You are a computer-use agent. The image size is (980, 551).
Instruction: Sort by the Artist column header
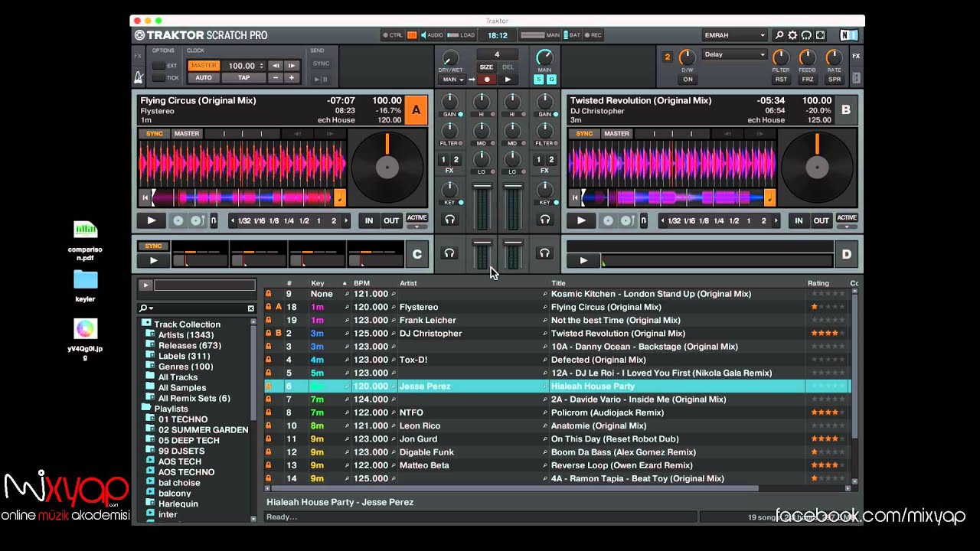point(408,283)
